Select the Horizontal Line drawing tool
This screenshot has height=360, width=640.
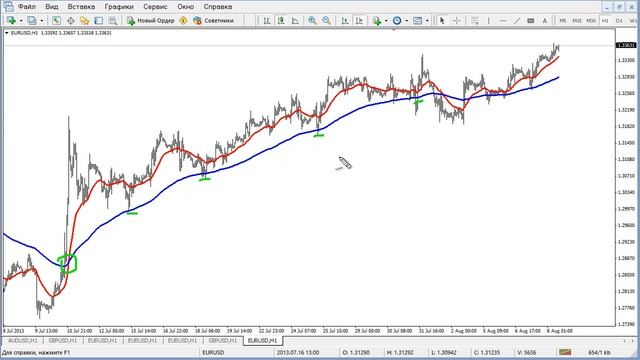pos(503,20)
